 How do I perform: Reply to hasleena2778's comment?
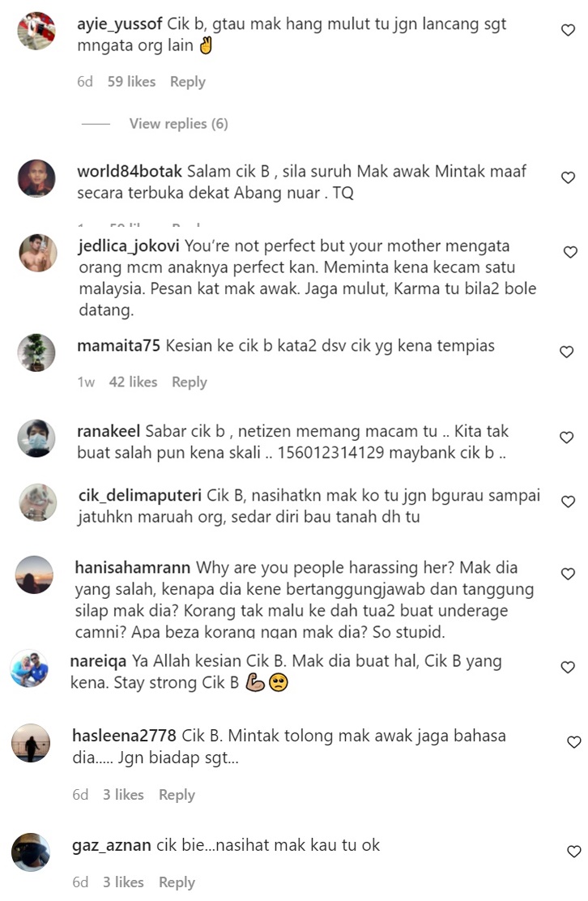(177, 795)
